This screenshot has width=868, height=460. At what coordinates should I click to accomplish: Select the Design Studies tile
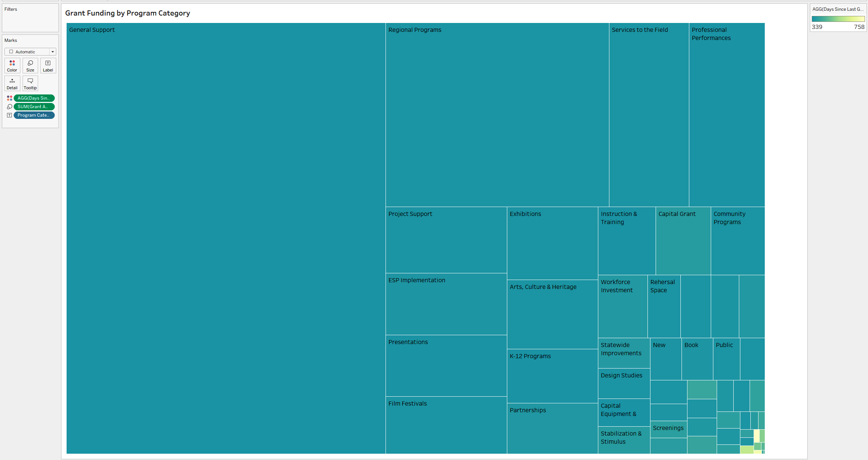pos(624,384)
